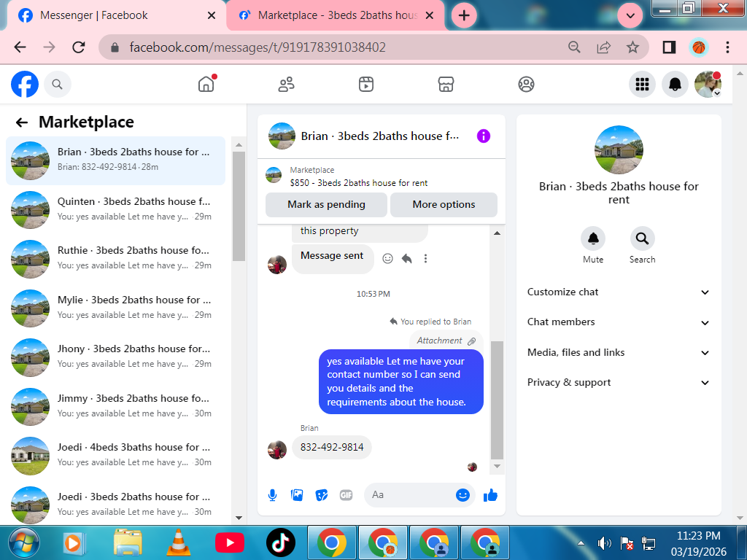
Task: Open Ruthie's conversation in the list
Action: 115,259
